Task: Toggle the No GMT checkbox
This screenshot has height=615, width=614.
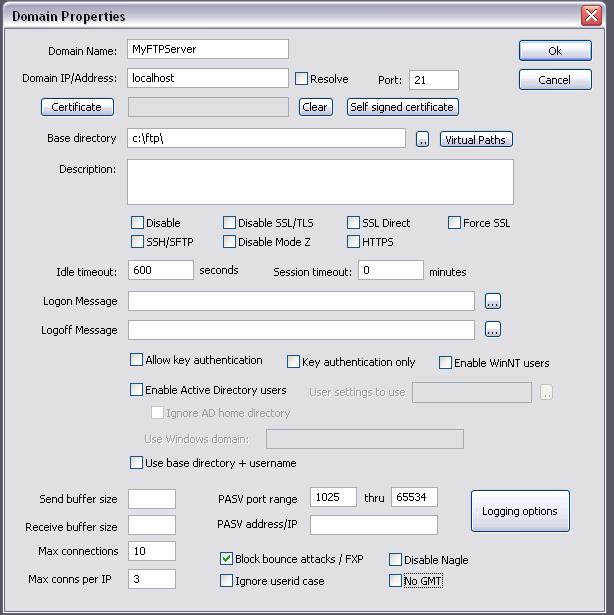Action: (395, 581)
